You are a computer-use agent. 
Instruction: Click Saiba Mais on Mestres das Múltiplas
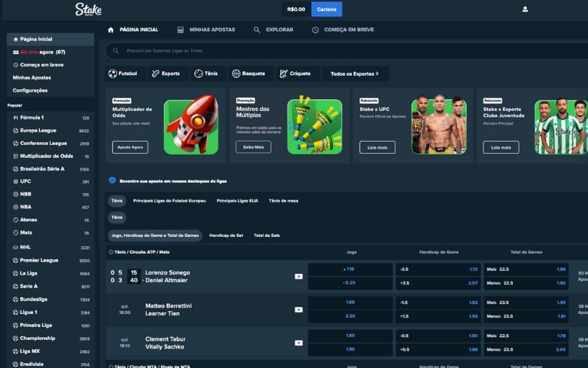click(253, 147)
